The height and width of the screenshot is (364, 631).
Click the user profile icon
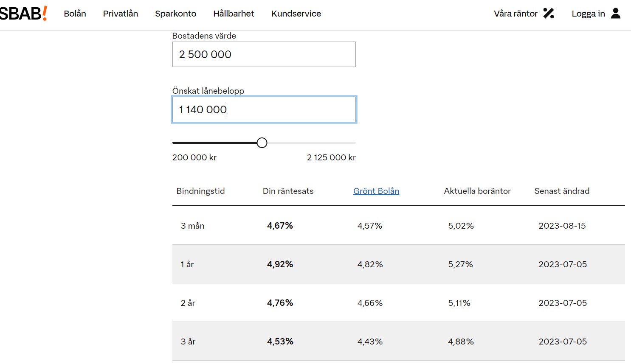pyautogui.click(x=615, y=14)
